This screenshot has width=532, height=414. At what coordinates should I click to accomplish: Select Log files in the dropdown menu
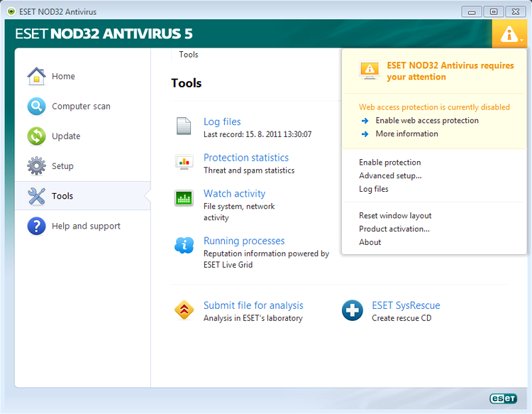(x=374, y=189)
